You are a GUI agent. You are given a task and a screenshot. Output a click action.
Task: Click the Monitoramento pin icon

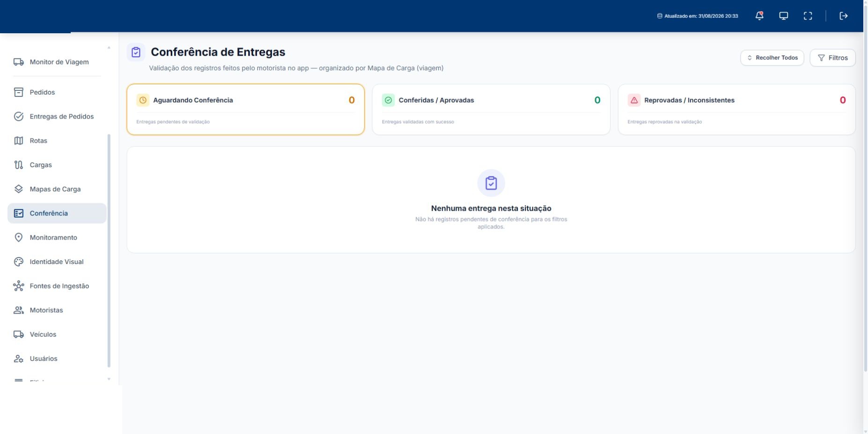pos(19,237)
